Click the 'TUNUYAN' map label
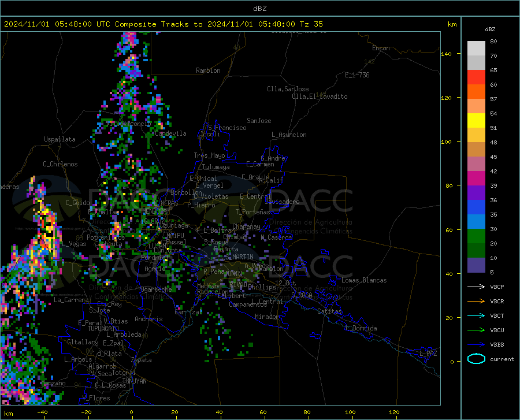This screenshot has width=520, height=420. pyautogui.click(x=134, y=381)
